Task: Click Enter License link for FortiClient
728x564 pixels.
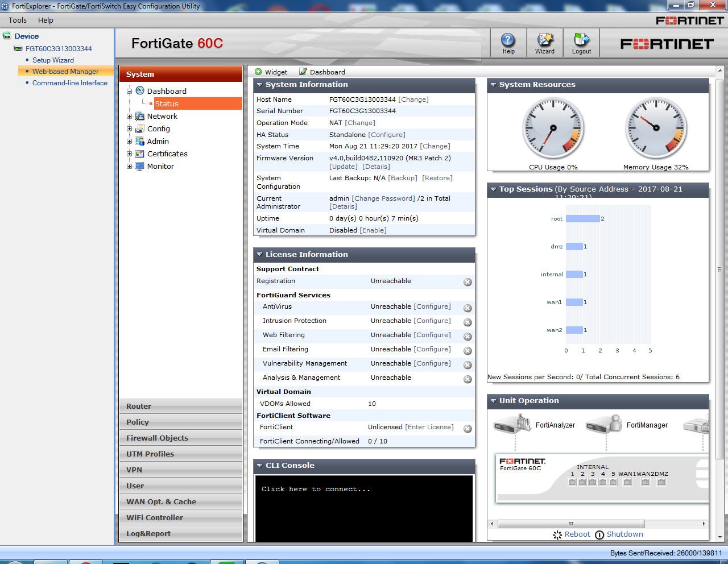Action: point(429,427)
